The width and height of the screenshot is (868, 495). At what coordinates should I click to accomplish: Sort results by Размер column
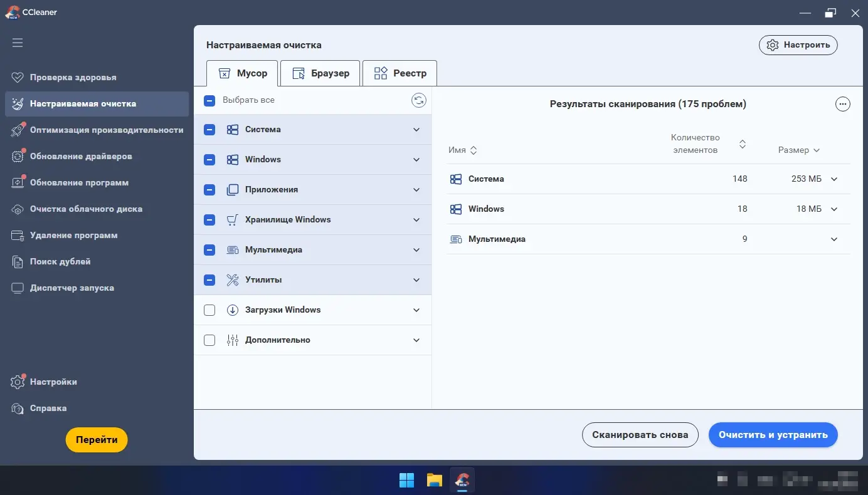pos(799,150)
